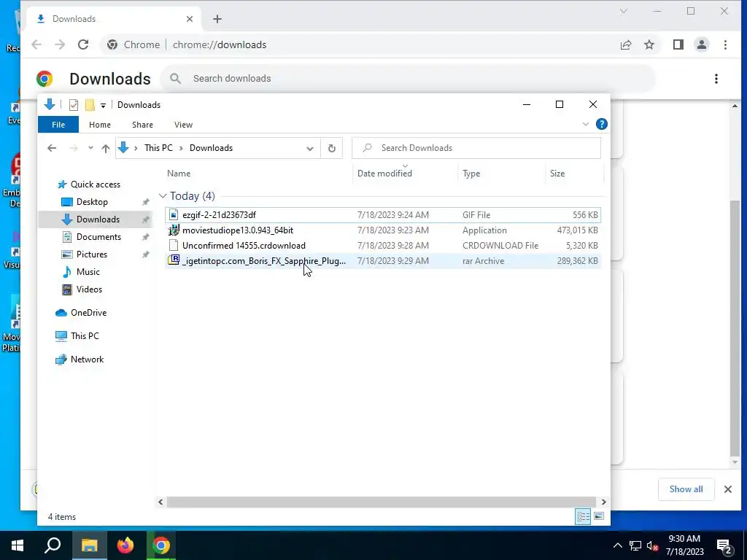
Task: Select Music in the navigation pane
Action: (88, 272)
